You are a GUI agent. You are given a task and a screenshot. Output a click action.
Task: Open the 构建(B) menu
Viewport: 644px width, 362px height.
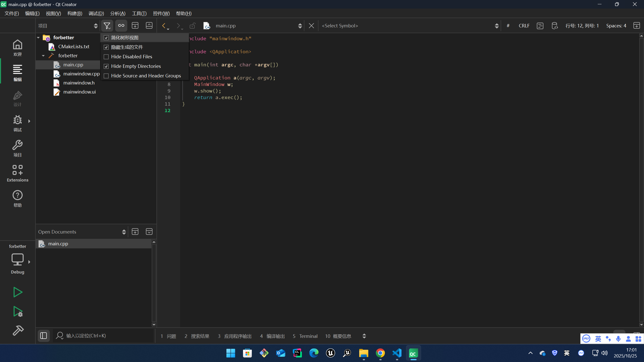75,13
